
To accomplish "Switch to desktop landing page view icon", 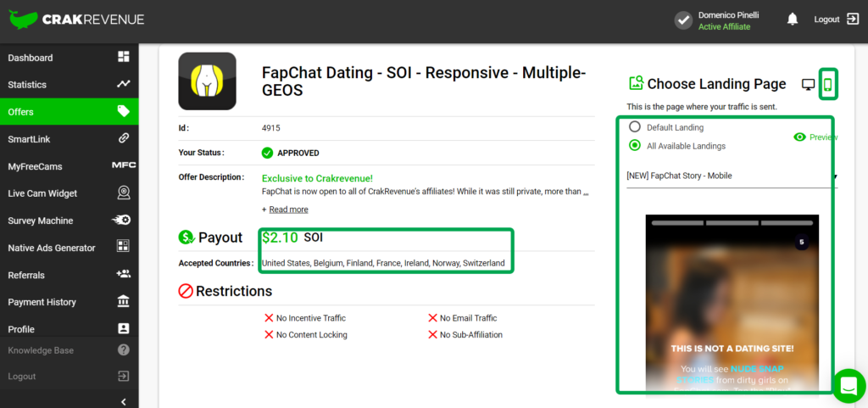I will [x=808, y=85].
